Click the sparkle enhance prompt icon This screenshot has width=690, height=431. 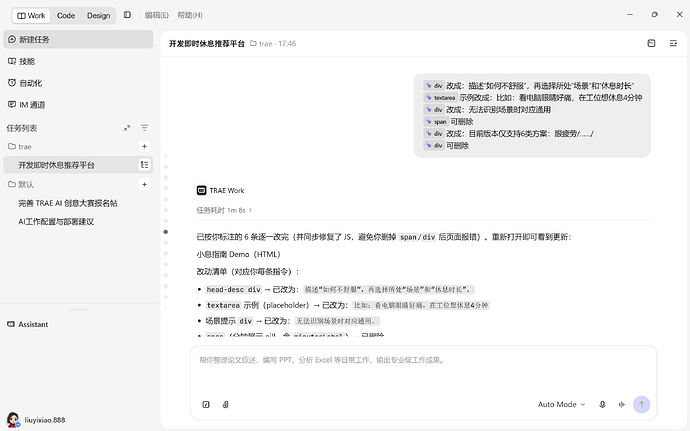coord(622,404)
